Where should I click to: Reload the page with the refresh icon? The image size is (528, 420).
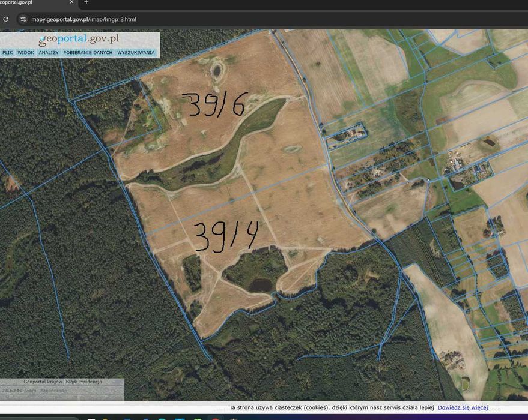(x=6, y=20)
